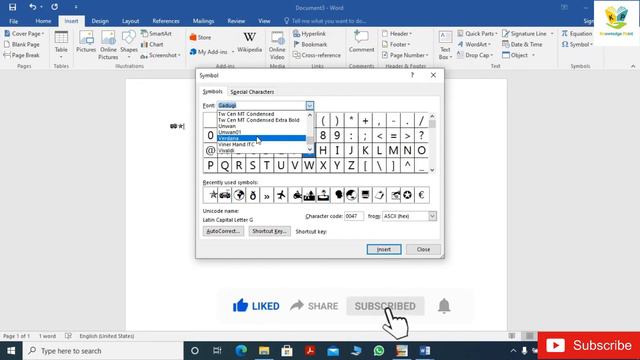Expand the Drop Cap dropdown

492,55
